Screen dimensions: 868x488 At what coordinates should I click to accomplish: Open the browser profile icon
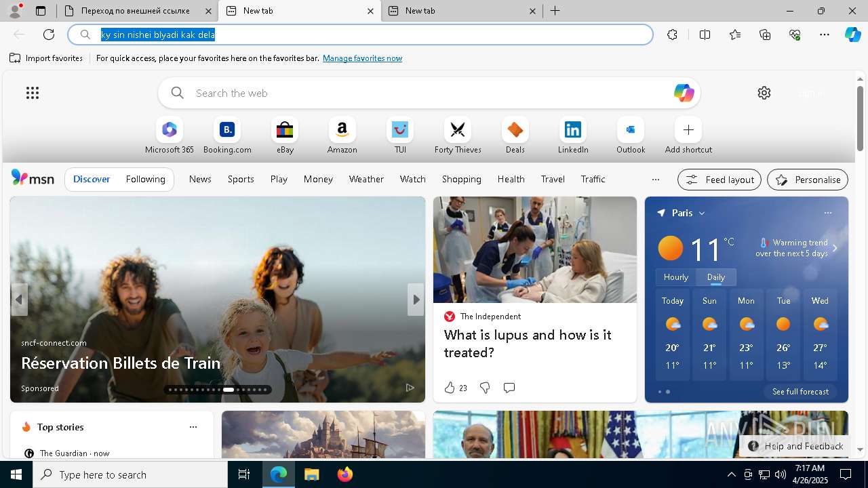(x=15, y=11)
